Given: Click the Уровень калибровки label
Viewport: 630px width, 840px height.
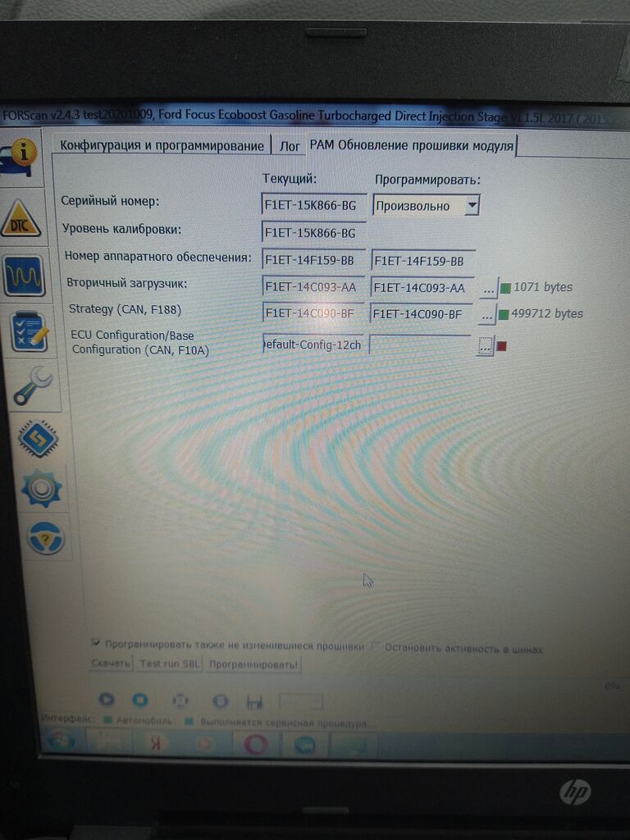Looking at the screenshot, I should pyautogui.click(x=121, y=229).
